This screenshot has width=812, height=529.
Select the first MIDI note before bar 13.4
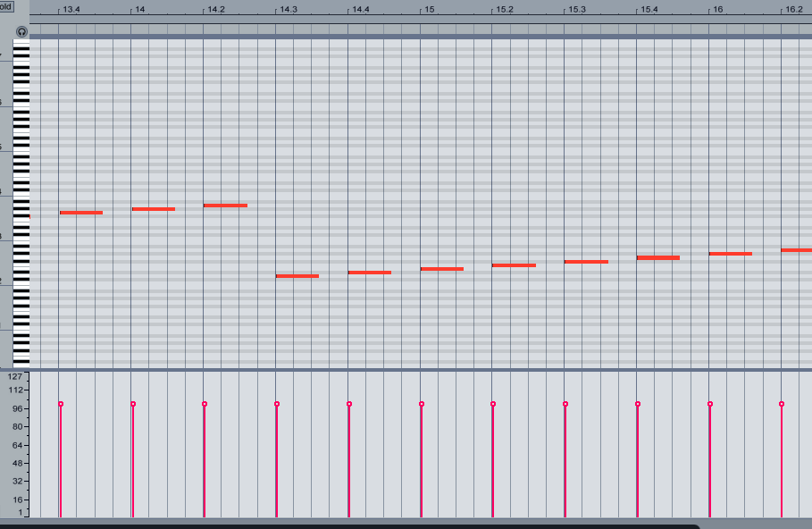coord(80,213)
